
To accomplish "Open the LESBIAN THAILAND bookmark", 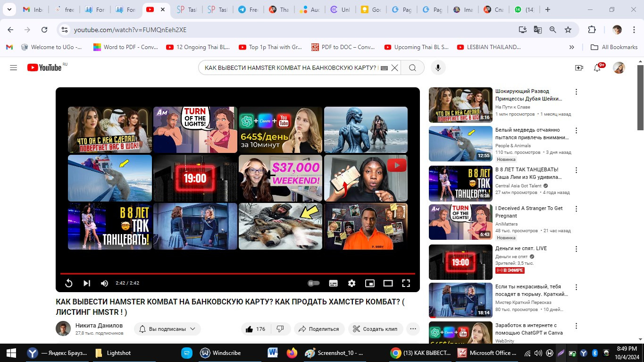I will 489,47.
